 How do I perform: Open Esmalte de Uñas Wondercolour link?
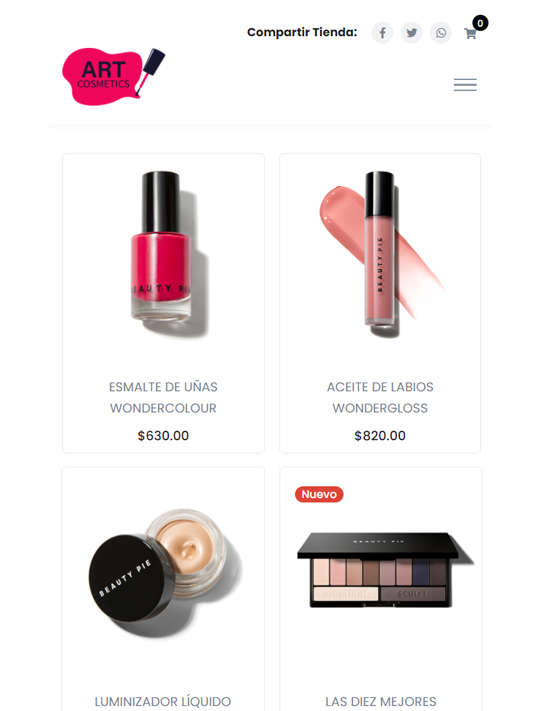pos(163,397)
